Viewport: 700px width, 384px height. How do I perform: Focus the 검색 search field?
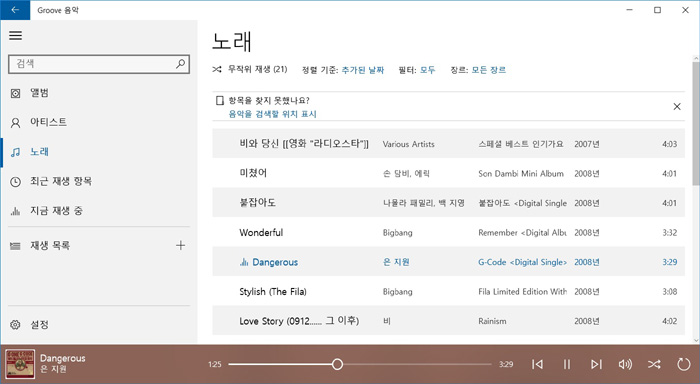tap(99, 64)
